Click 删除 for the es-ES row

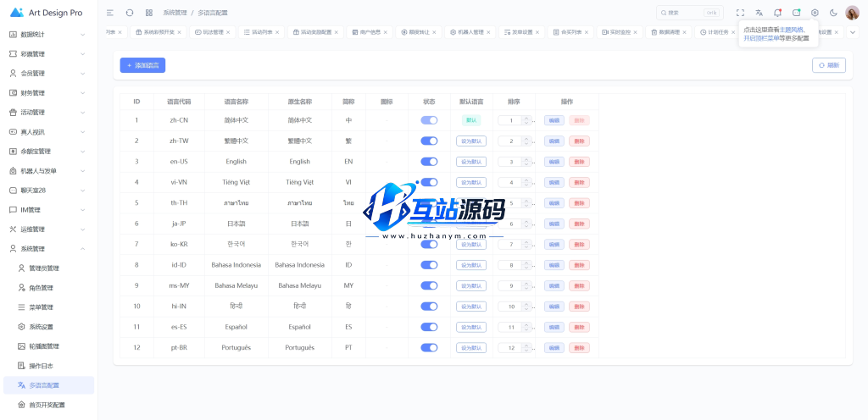pyautogui.click(x=579, y=327)
